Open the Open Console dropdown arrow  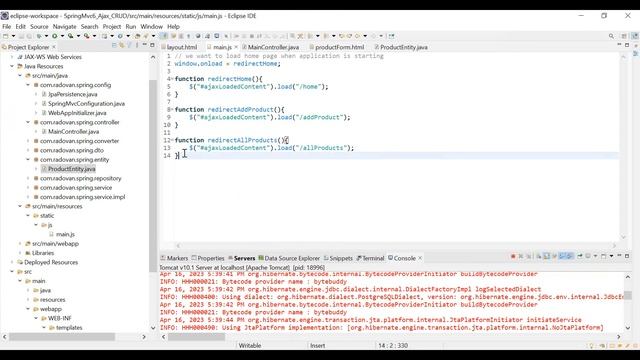pyautogui.click(x=611, y=256)
